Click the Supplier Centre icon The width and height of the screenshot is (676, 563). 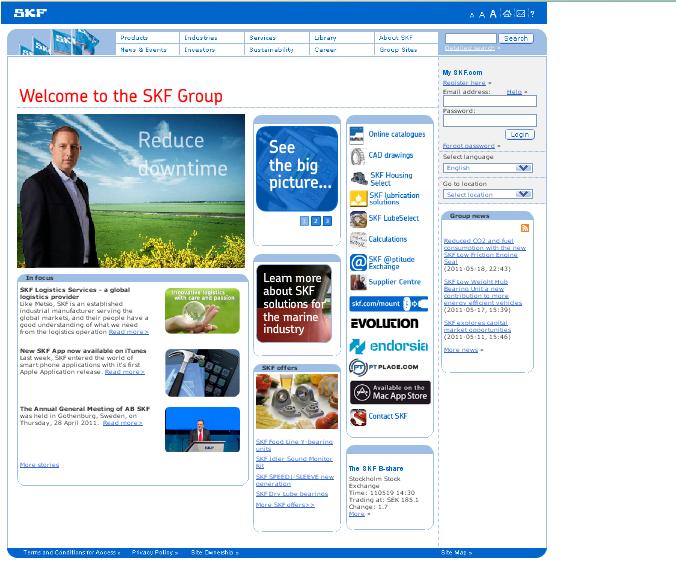[x=358, y=282]
